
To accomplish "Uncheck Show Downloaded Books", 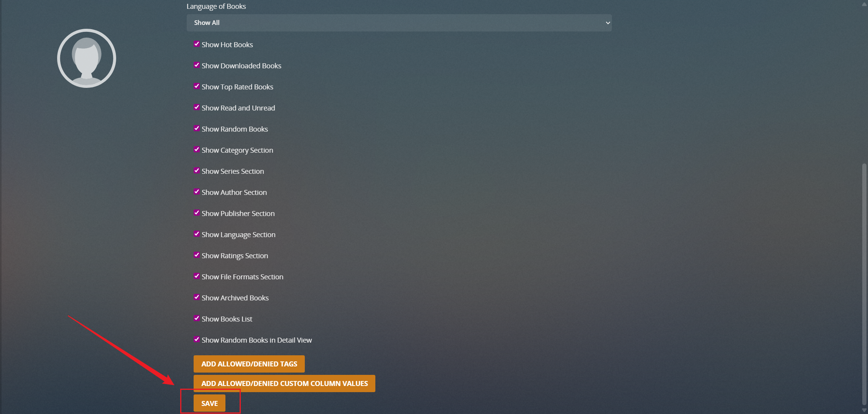I will 197,65.
